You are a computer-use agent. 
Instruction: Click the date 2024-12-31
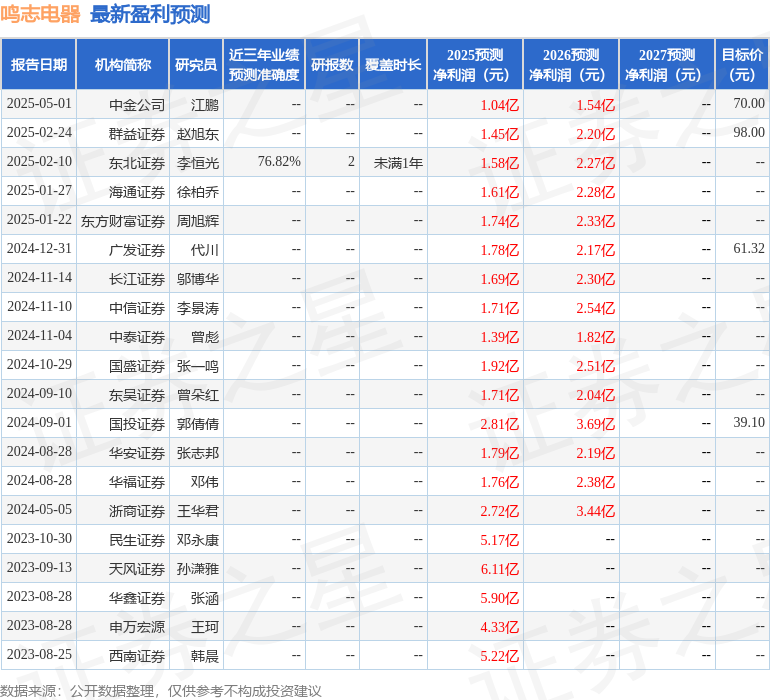coord(39,249)
